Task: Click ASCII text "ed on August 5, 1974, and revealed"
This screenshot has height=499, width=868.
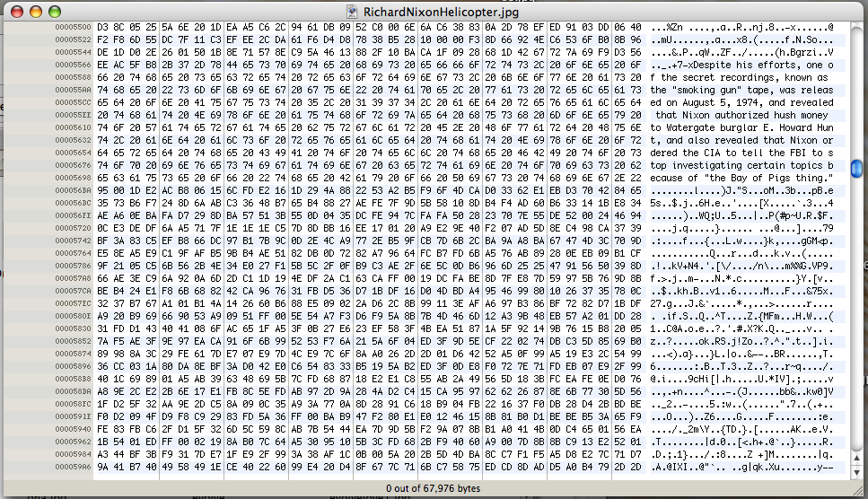Action: point(741,102)
